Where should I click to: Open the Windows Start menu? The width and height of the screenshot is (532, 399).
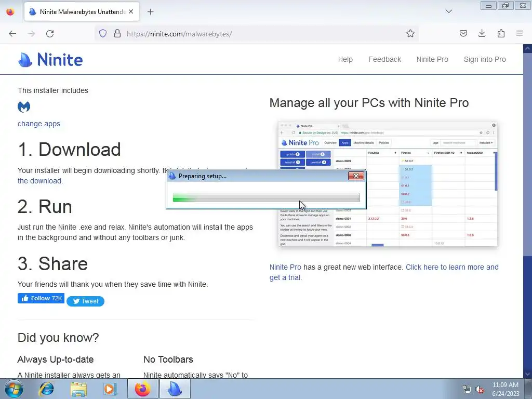point(14,389)
